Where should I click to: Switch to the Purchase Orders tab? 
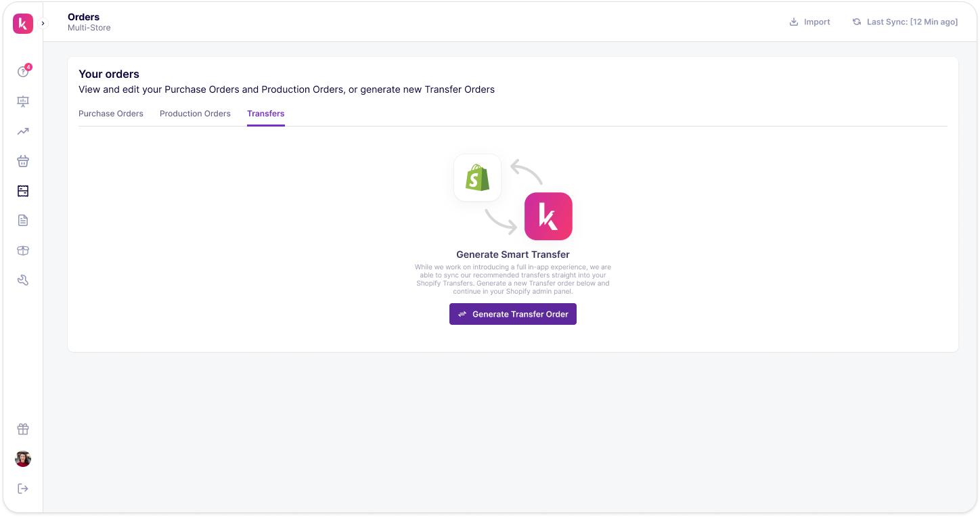tap(111, 114)
